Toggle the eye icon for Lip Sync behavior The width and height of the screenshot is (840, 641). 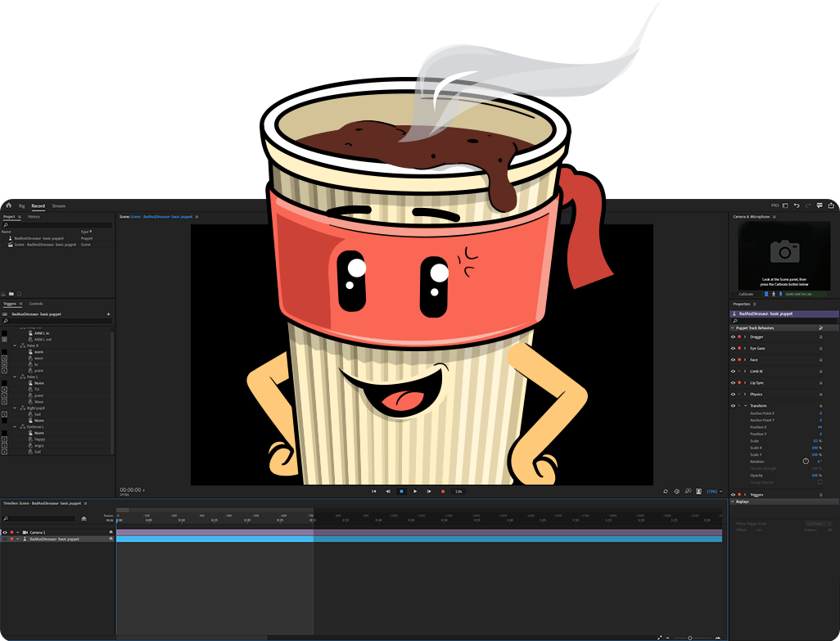point(733,382)
